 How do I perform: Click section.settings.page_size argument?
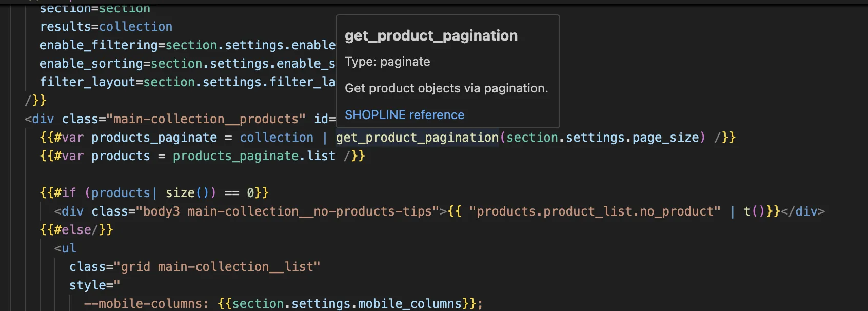602,138
